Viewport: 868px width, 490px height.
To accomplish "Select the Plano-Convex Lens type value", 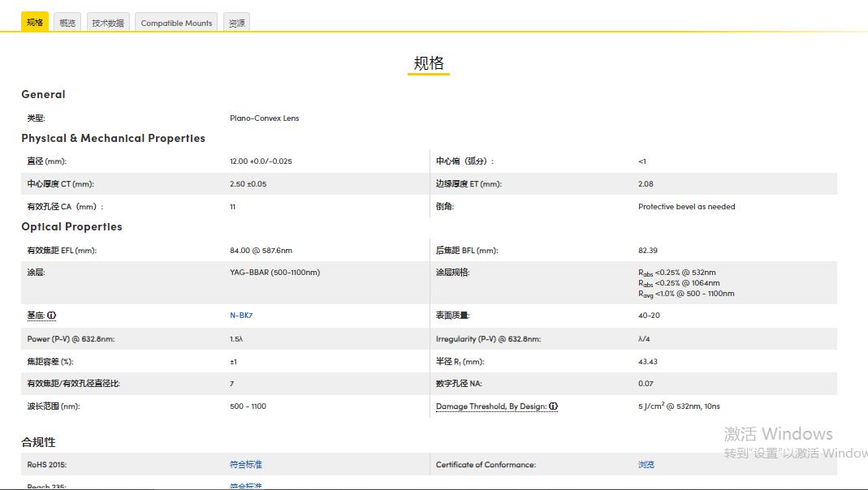I will point(265,118).
